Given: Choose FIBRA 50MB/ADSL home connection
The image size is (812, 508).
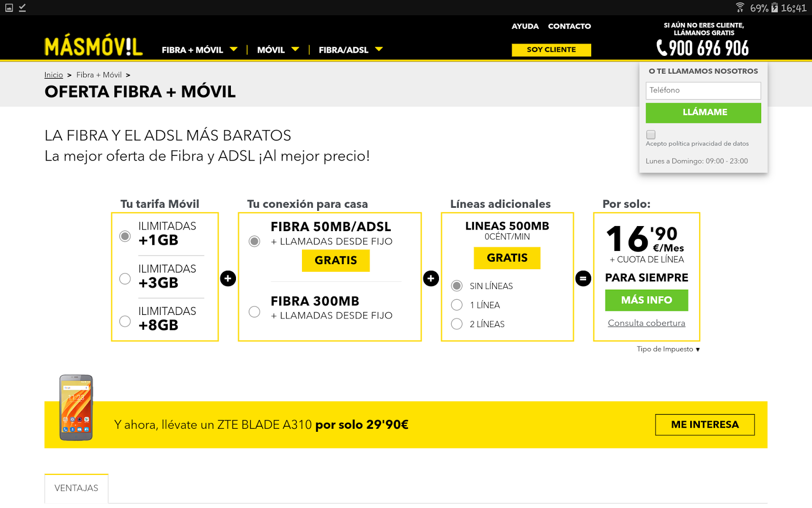Looking at the screenshot, I should click(x=254, y=241).
